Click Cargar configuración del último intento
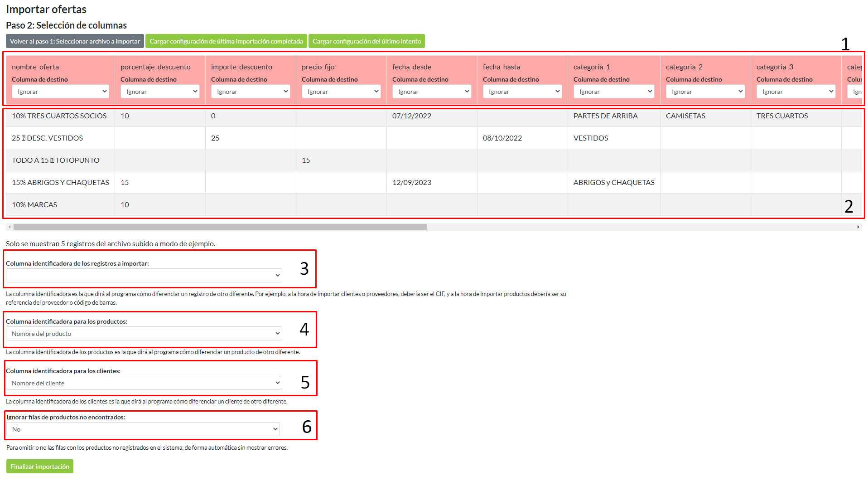868x486 pixels. click(x=366, y=41)
